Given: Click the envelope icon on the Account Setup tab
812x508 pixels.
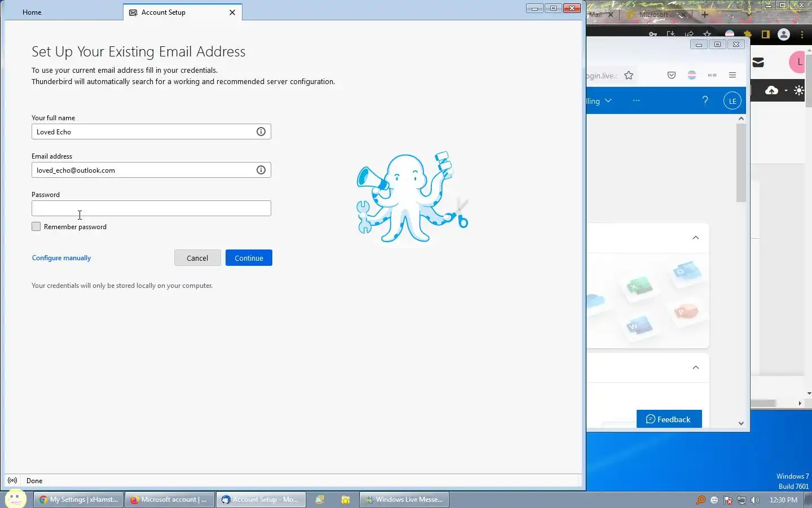Looking at the screenshot, I should point(133,12).
